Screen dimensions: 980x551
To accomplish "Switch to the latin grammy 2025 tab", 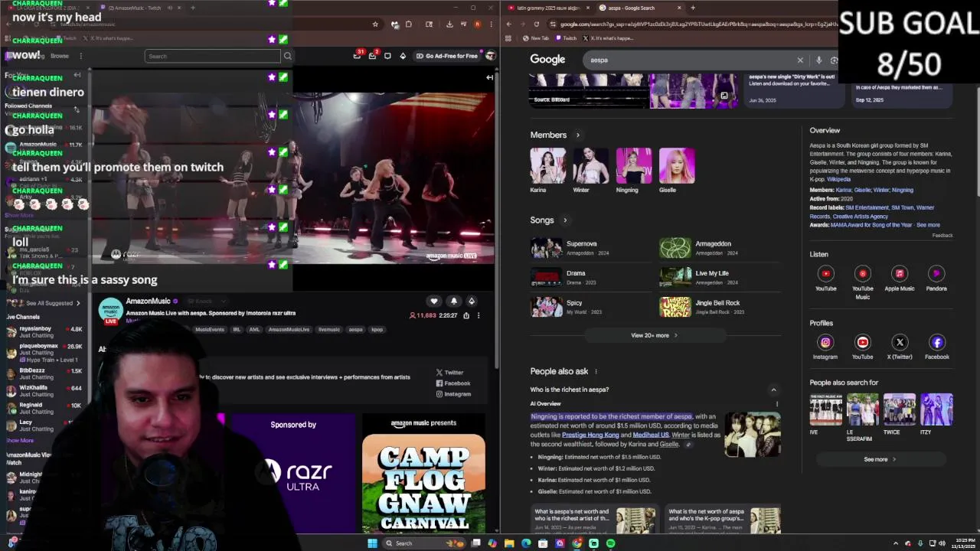I will [548, 8].
